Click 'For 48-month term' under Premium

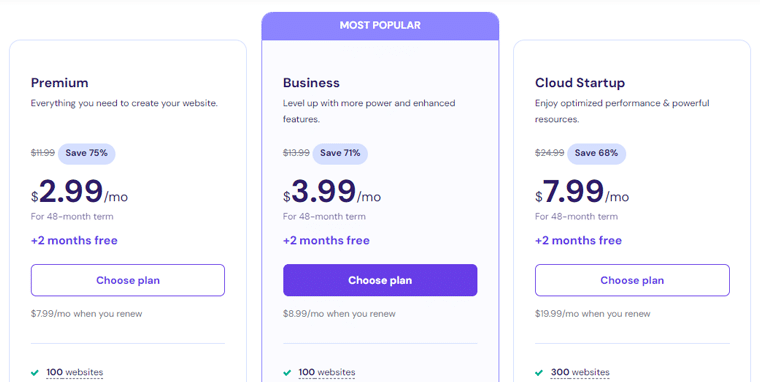click(x=72, y=217)
